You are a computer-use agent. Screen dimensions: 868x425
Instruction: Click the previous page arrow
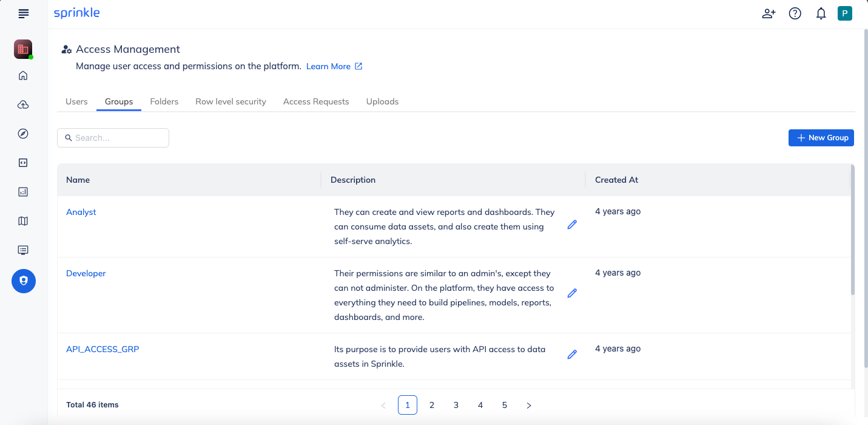coord(383,405)
